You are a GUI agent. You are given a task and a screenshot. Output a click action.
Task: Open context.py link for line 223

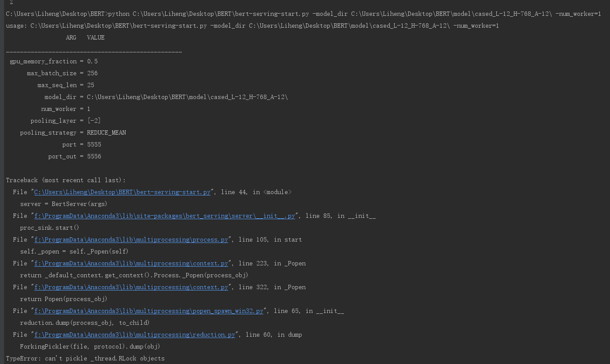click(x=131, y=264)
